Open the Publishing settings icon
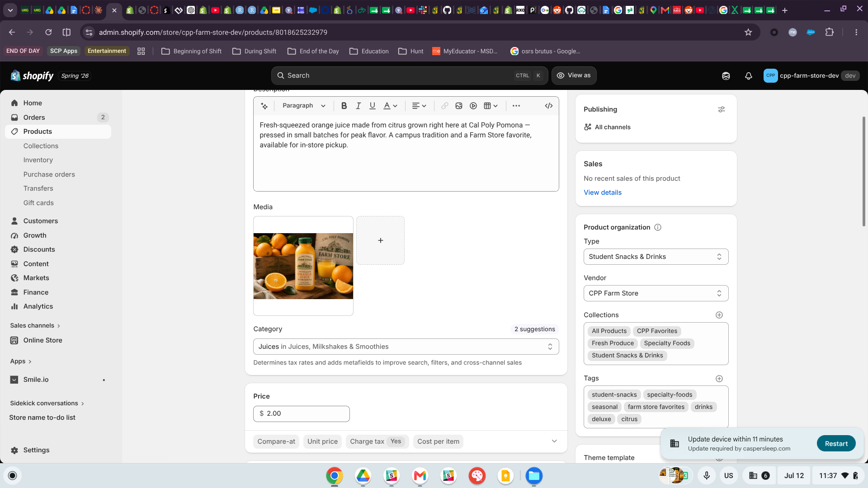The image size is (868, 488). point(722,109)
